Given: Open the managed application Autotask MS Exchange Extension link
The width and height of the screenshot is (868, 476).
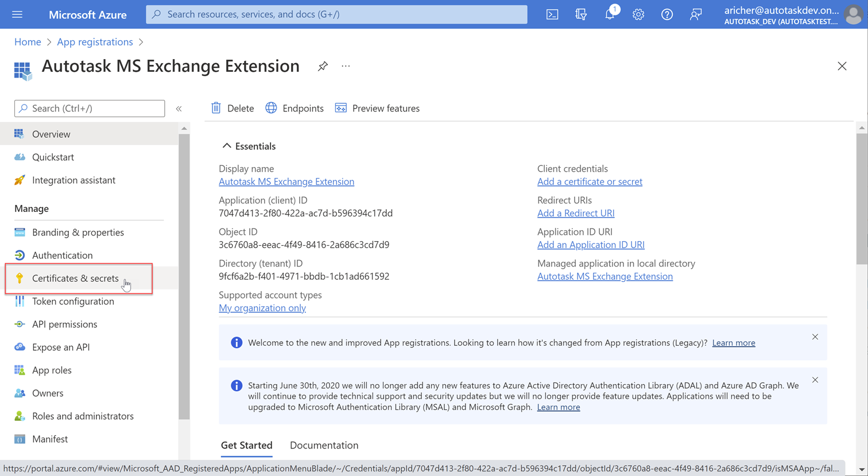Looking at the screenshot, I should (605, 276).
